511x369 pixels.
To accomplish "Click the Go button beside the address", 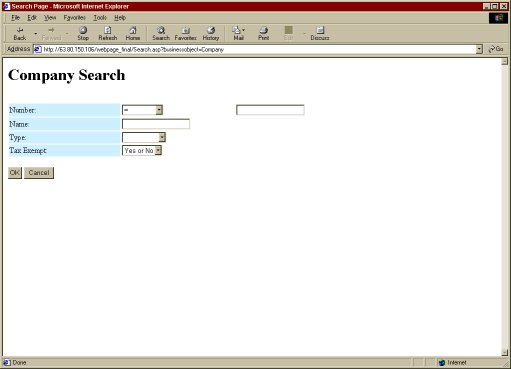I will 496,49.
